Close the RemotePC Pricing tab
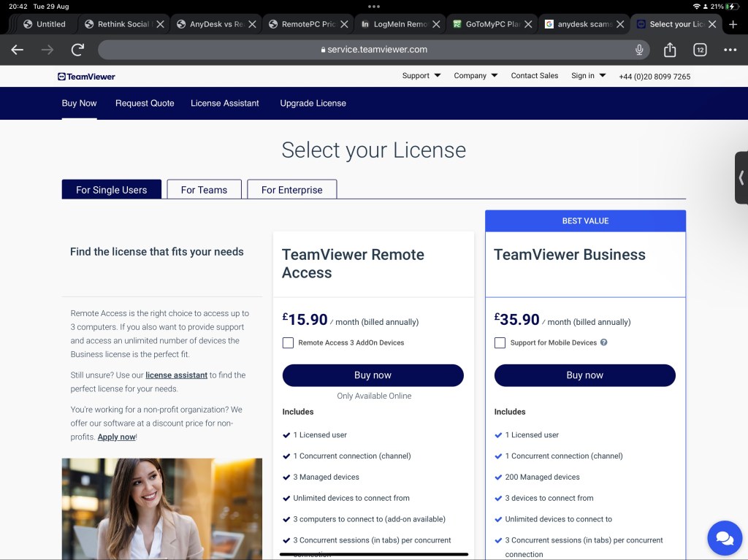Viewport: 748px width, 560px height. click(345, 24)
